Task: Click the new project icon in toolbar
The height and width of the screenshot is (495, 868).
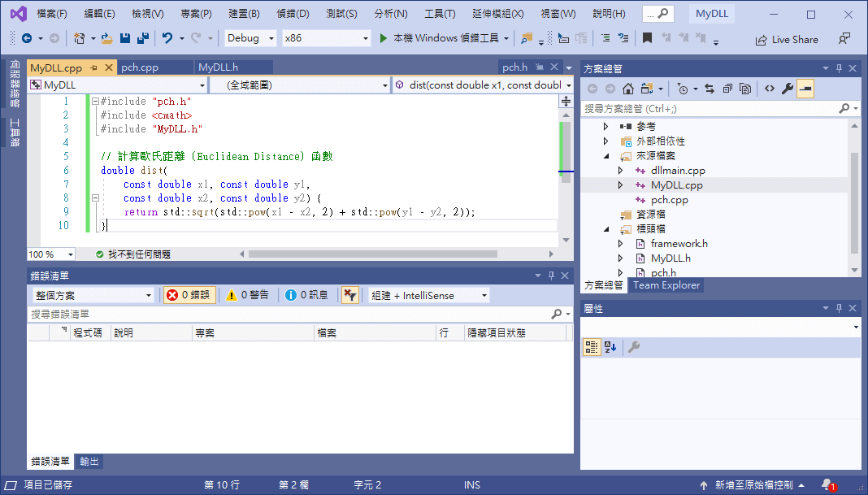Action: 79,38
